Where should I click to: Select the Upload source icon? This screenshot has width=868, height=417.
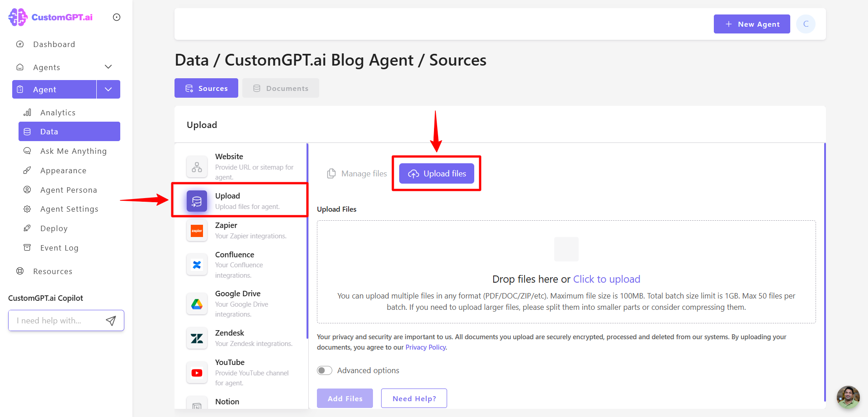point(197,201)
